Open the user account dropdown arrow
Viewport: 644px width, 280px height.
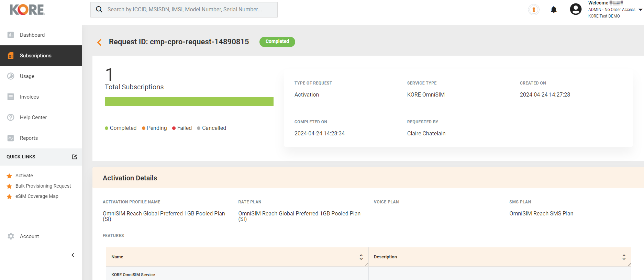[x=640, y=10]
